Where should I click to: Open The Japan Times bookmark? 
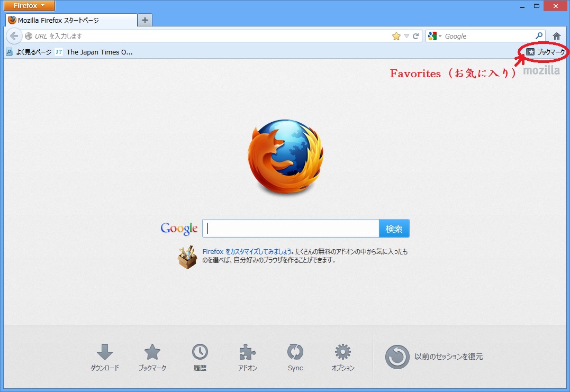[x=94, y=52]
